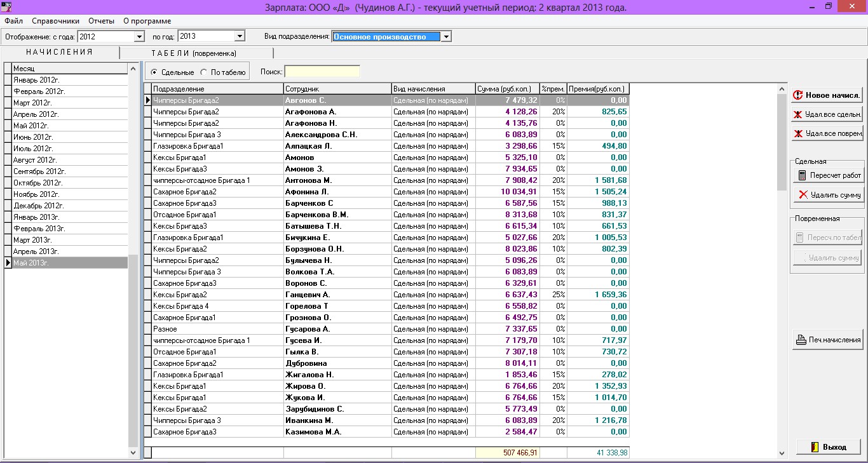Switch to the ТАБЕЛИ (повременка) tab
Viewport: 868px width, 463px height.
click(x=196, y=53)
